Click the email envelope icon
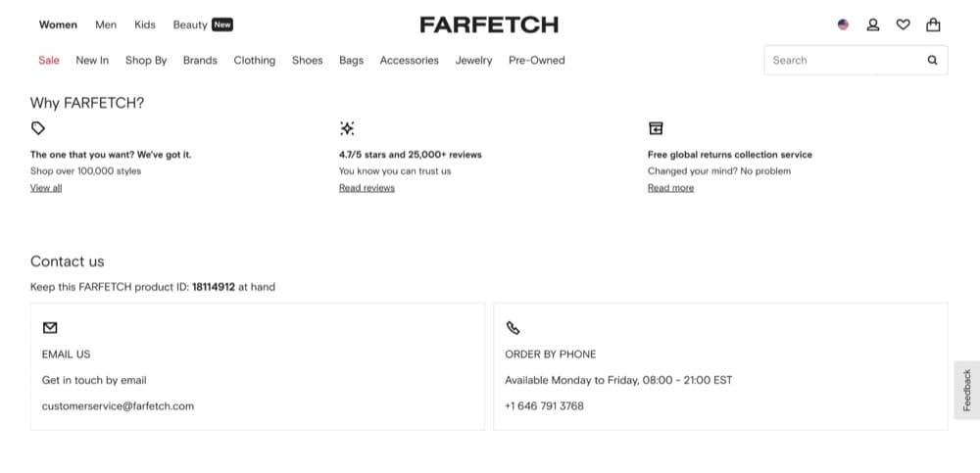This screenshot has width=980, height=473. click(51, 328)
